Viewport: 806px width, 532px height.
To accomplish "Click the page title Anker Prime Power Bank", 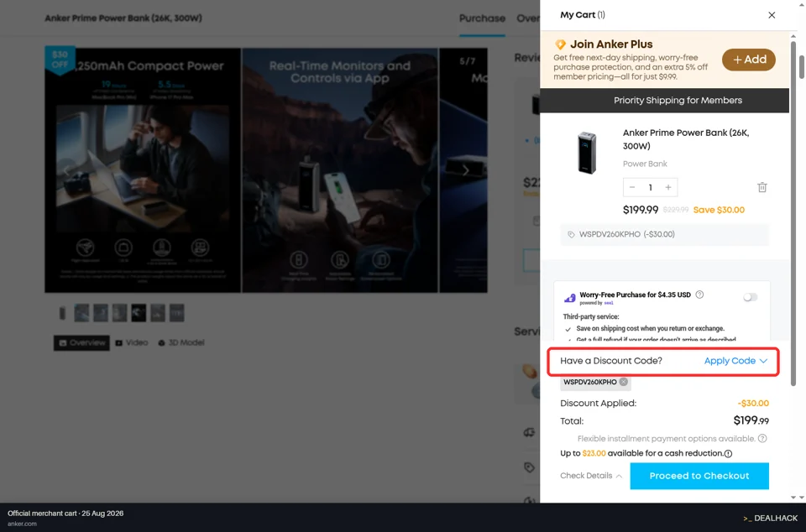I will tap(123, 18).
